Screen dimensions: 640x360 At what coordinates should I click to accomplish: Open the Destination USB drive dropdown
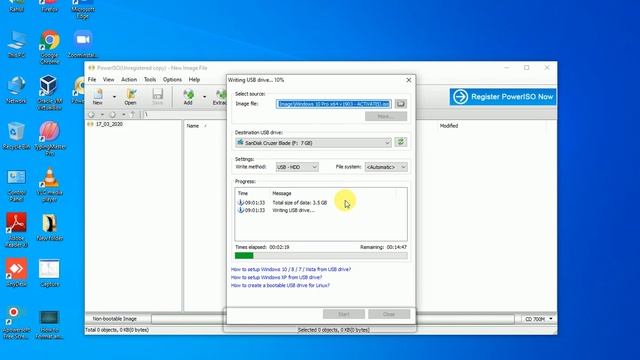[313, 143]
